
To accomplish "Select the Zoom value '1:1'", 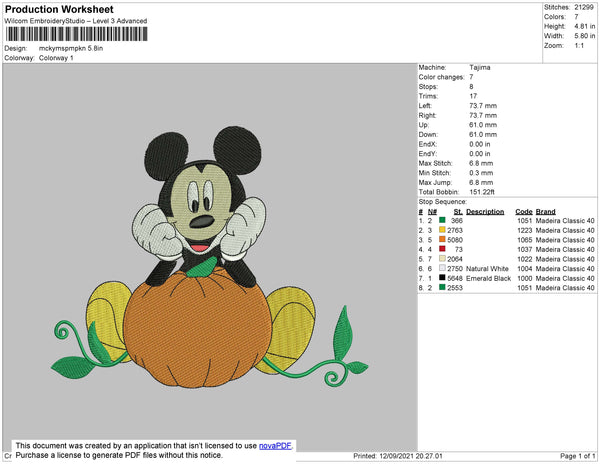I will (579, 46).
